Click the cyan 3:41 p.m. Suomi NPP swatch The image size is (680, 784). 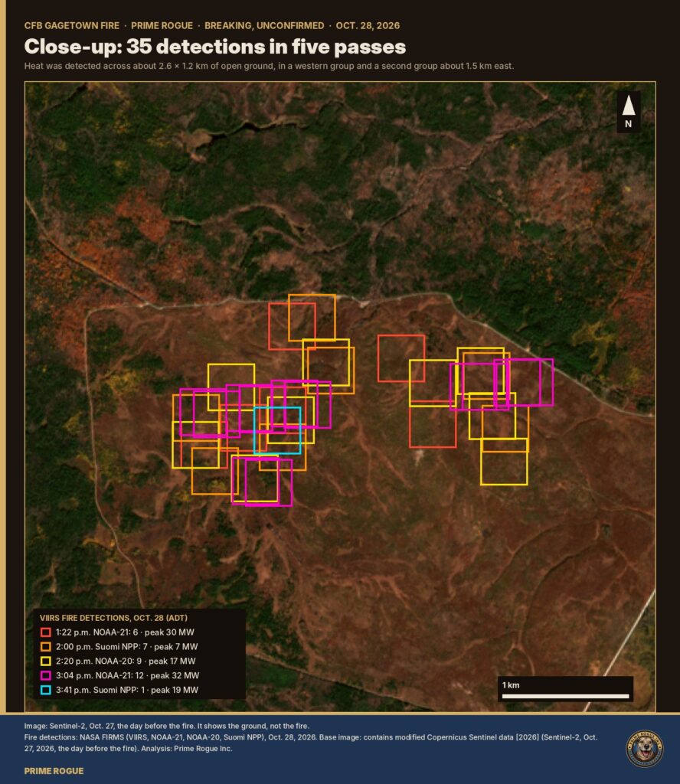click(x=45, y=690)
